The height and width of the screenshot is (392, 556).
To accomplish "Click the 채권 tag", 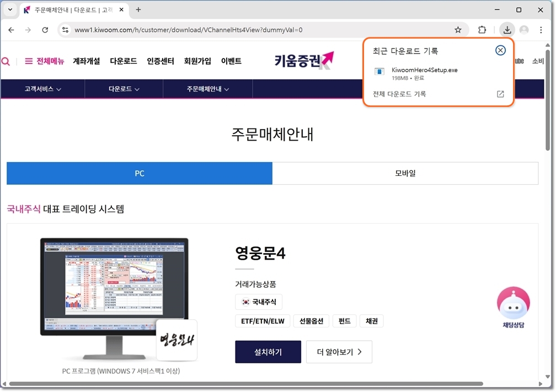I will [372, 321].
